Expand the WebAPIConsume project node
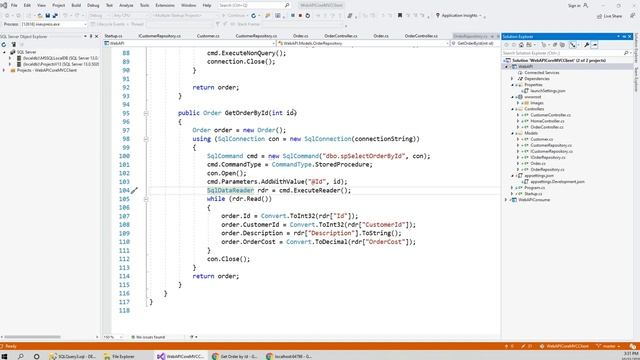The width and height of the screenshot is (640, 360). pyautogui.click(x=507, y=200)
